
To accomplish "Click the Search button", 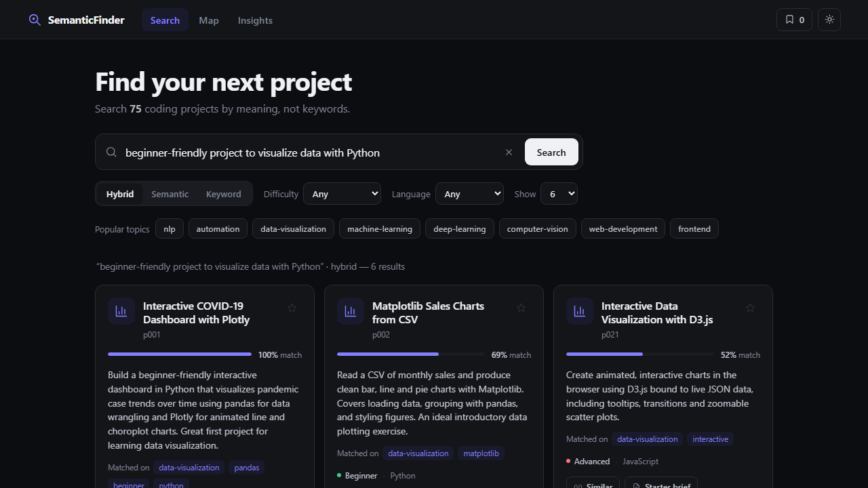I will pyautogui.click(x=551, y=152).
